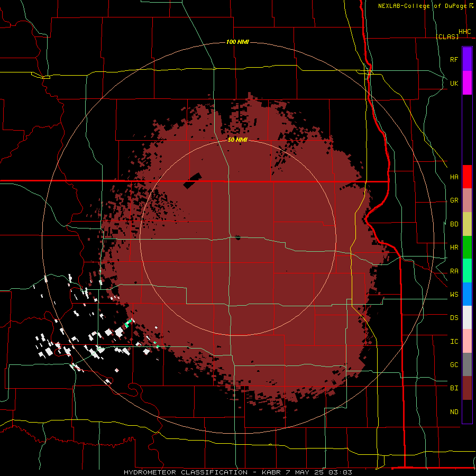Click the "HHC" product code text
The height and width of the screenshot is (476, 476).
tap(464, 32)
